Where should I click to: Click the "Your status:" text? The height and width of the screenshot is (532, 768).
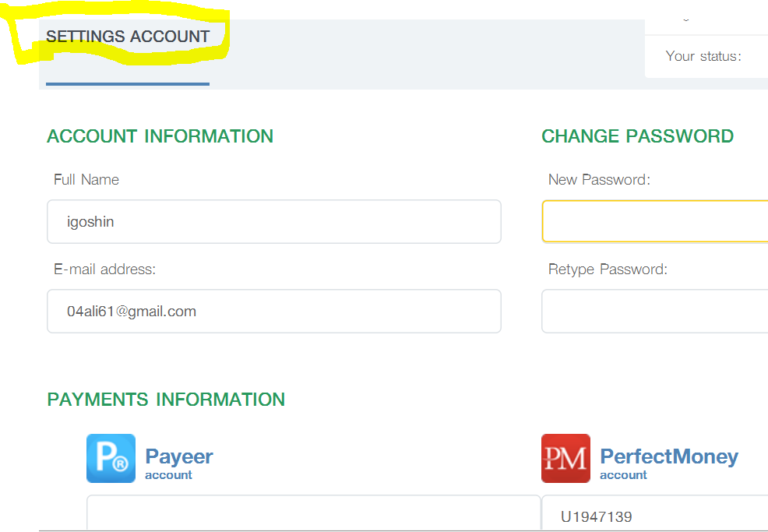tap(703, 56)
